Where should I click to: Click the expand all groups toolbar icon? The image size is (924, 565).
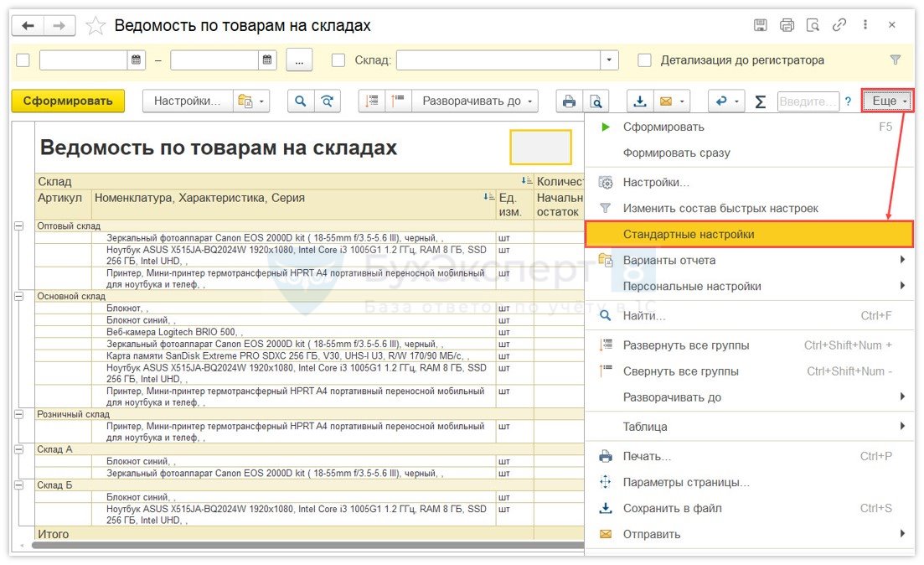[372, 101]
